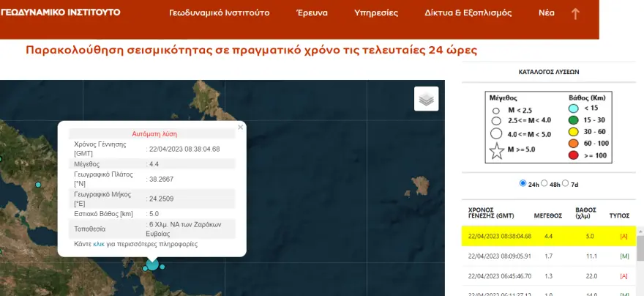
Task: Open the Γεωδυναμικό Ινστιτούτο menu
Action: click(x=219, y=13)
